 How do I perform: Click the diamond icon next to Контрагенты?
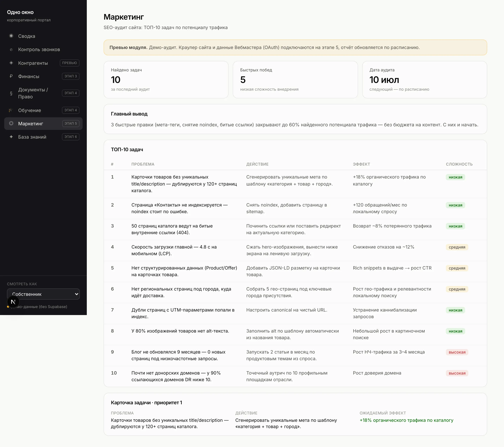tap(11, 63)
